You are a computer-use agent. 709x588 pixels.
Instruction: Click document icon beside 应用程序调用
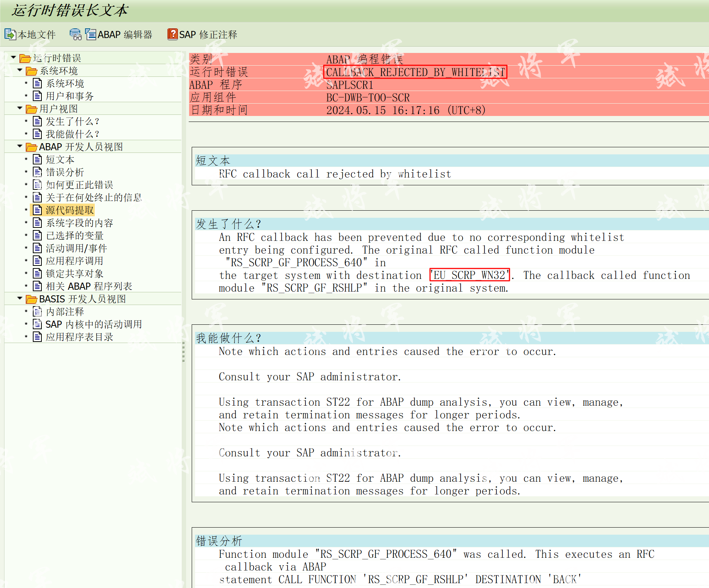[37, 261]
